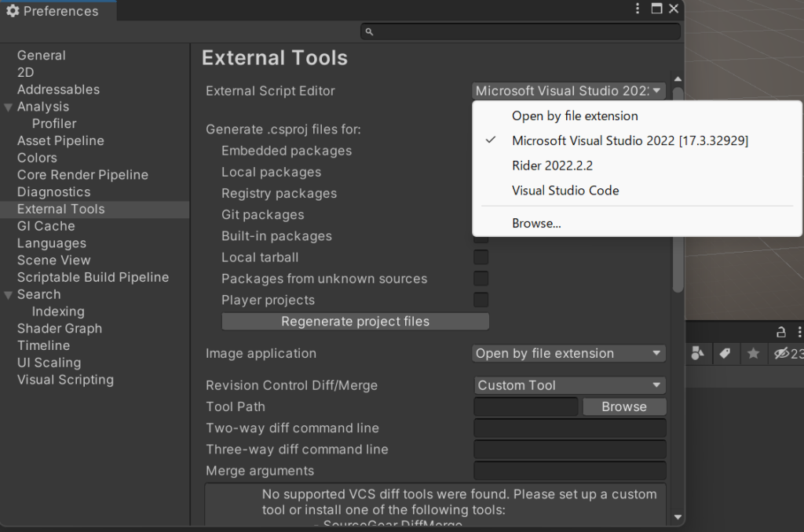
Task: Open the General preferences section
Action: point(42,56)
